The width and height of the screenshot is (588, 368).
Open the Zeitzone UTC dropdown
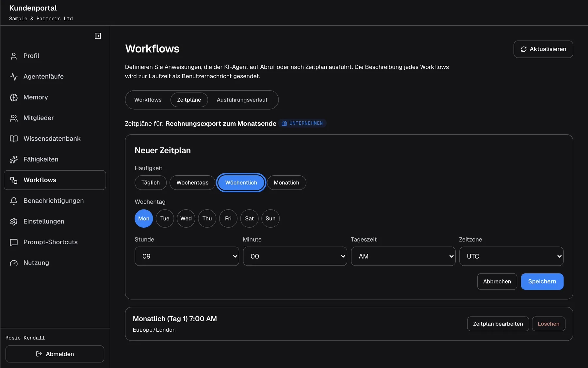pyautogui.click(x=511, y=256)
